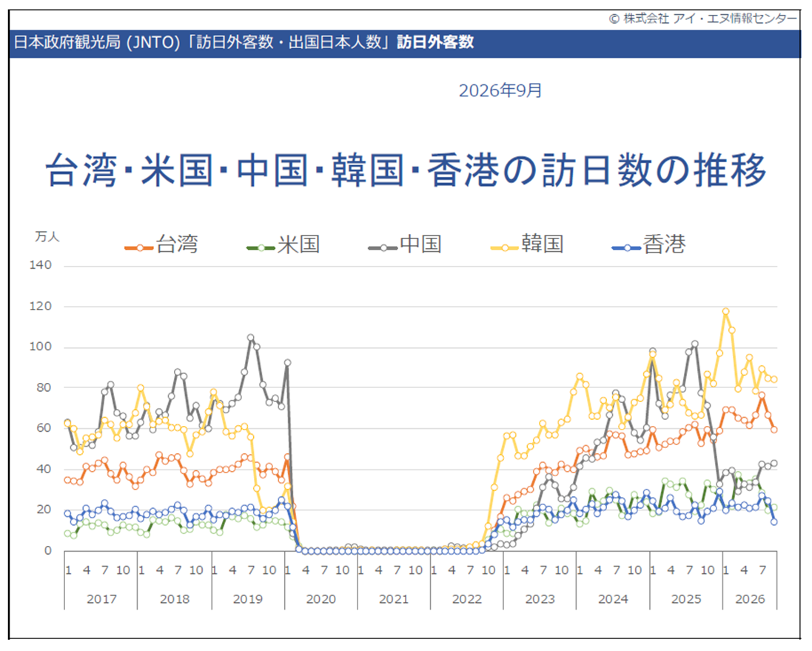Select the orange 台湾 legend line marker
This screenshot has width=812, height=651.
pos(138,248)
